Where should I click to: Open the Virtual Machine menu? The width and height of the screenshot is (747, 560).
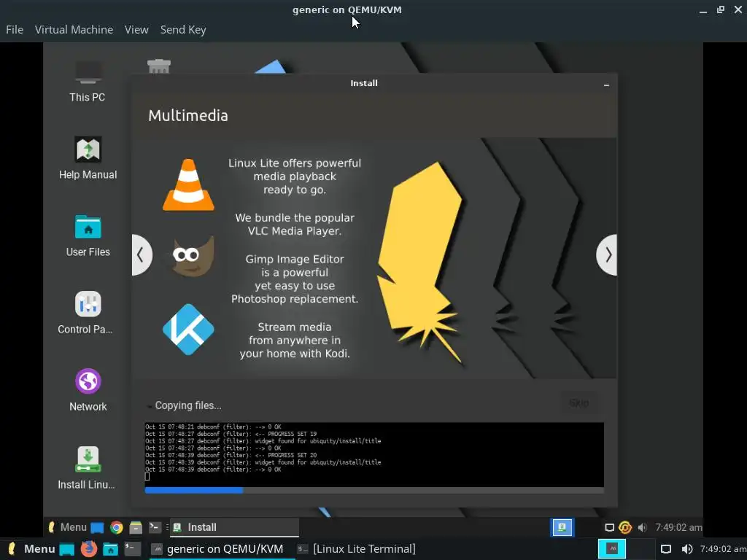[x=74, y=29]
